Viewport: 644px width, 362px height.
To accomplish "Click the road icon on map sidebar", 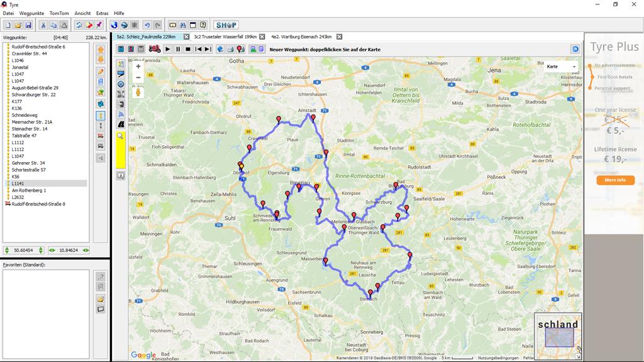I will pos(121,124).
